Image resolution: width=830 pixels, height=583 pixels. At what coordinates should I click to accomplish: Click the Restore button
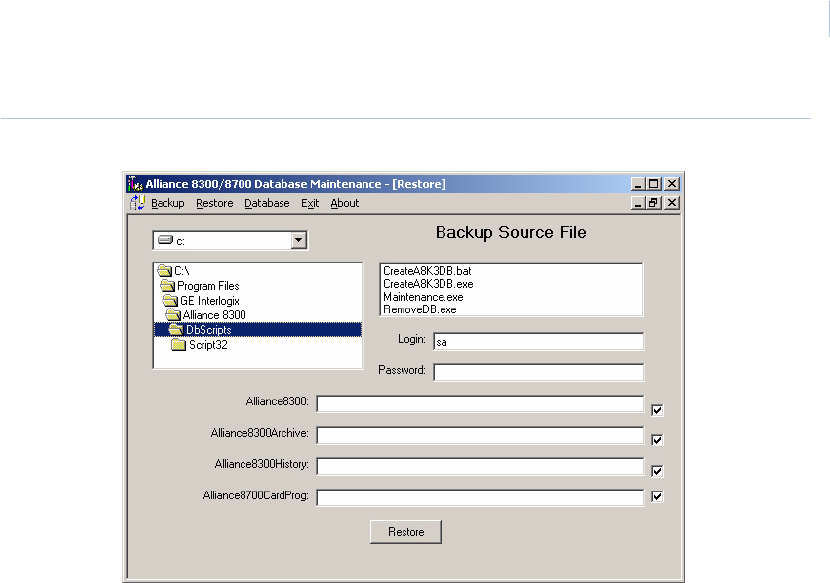[x=406, y=532]
